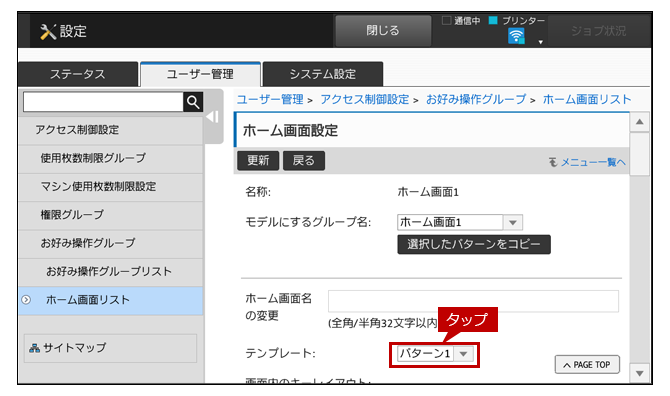
Task: Click お好み操作グループ in the breadcrumb
Action: pyautogui.click(x=476, y=100)
